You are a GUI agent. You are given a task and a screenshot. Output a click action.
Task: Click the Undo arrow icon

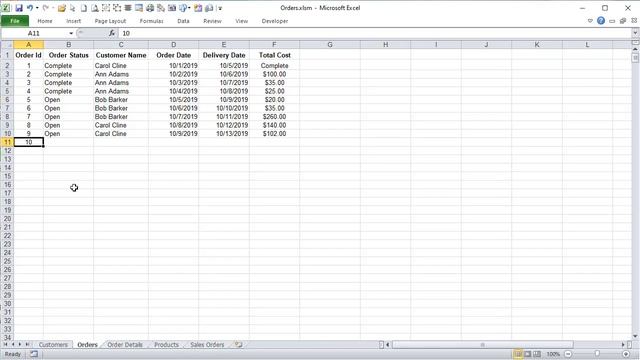tap(29, 8)
